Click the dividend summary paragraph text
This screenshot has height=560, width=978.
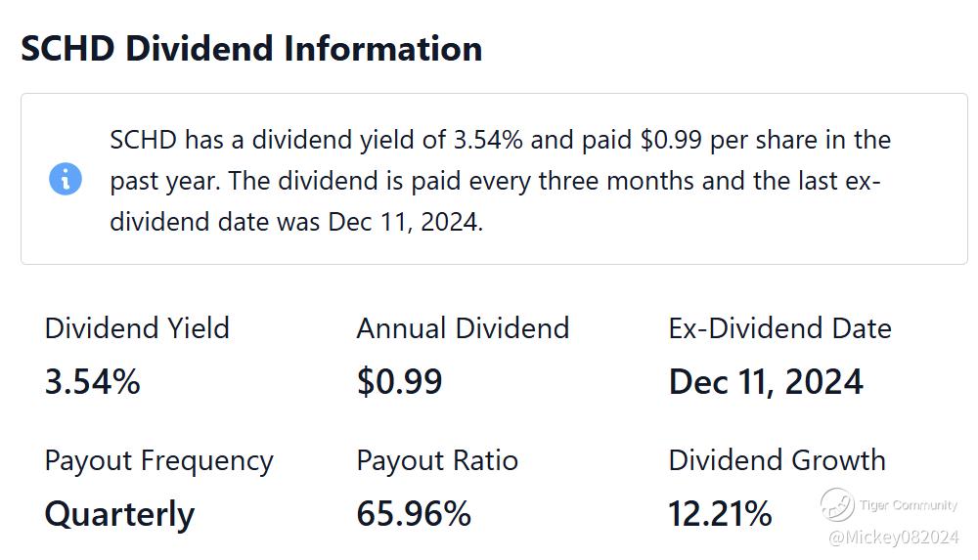coord(500,181)
